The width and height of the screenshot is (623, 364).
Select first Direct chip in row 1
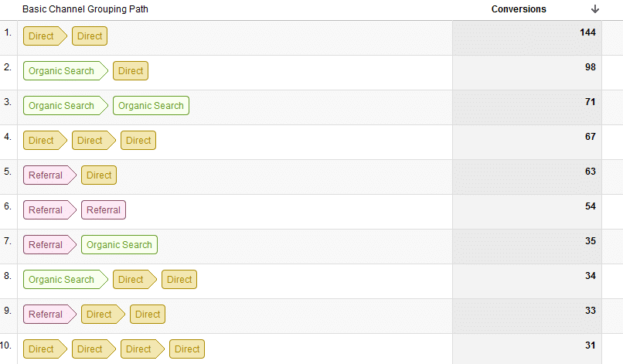tap(45, 36)
